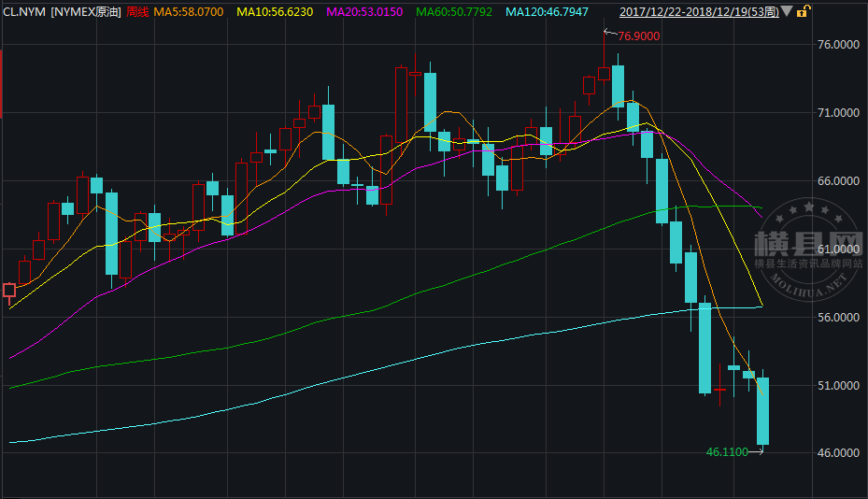Click the 76.0000 price axis label
The height and width of the screenshot is (499, 868).
tap(839, 45)
